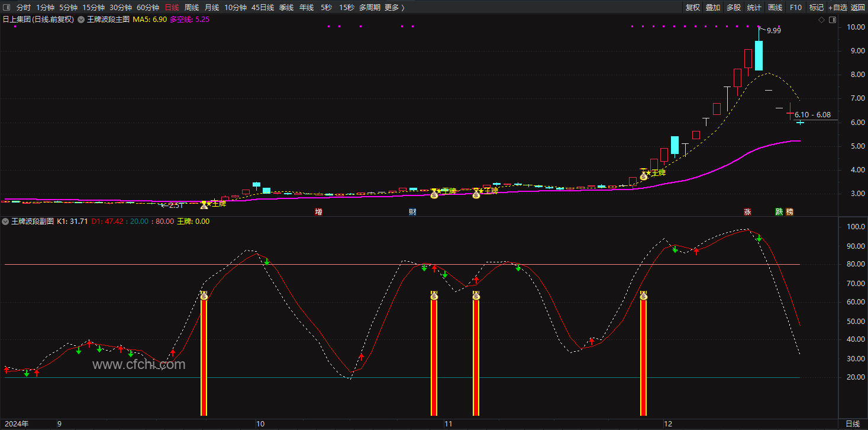
Task: Click the 日线 label at bottom right
Action: [853, 424]
